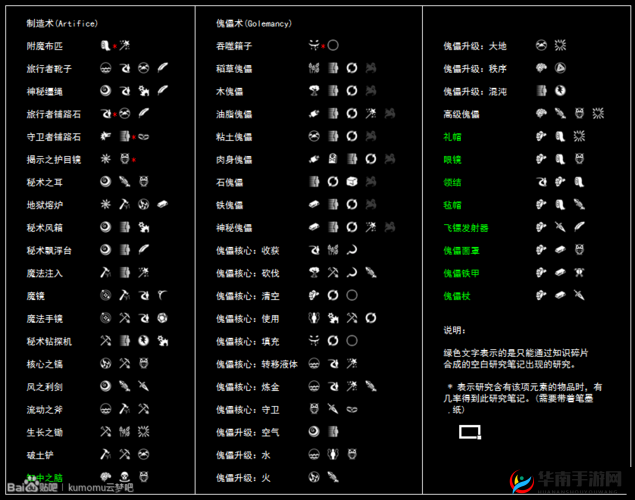Select the water icon in 旅行者靴子 row
Screen dimensions: 635x500
click(x=105, y=68)
